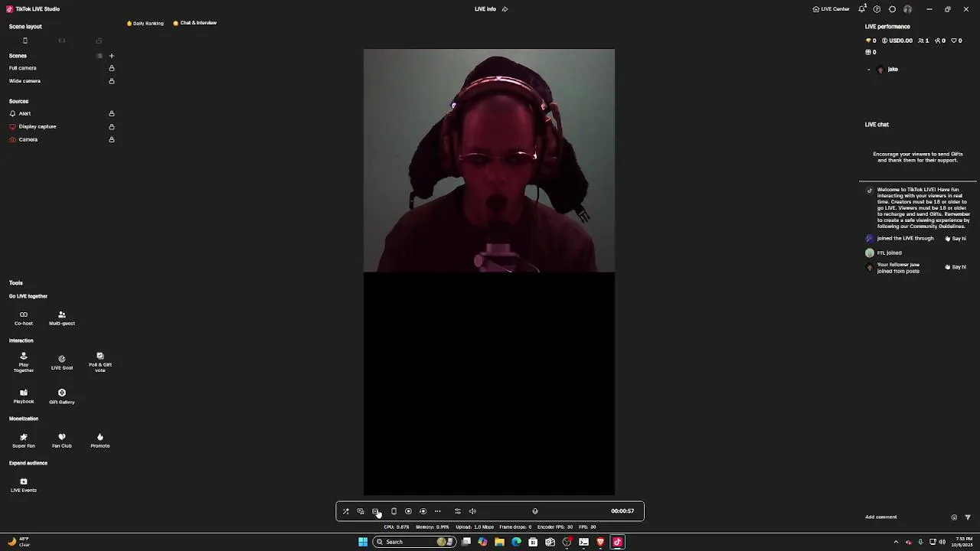
Task: Open the Fan Club tool
Action: click(62, 441)
